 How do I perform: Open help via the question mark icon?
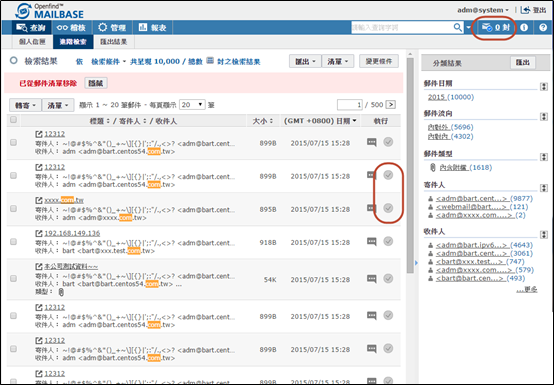[543, 27]
